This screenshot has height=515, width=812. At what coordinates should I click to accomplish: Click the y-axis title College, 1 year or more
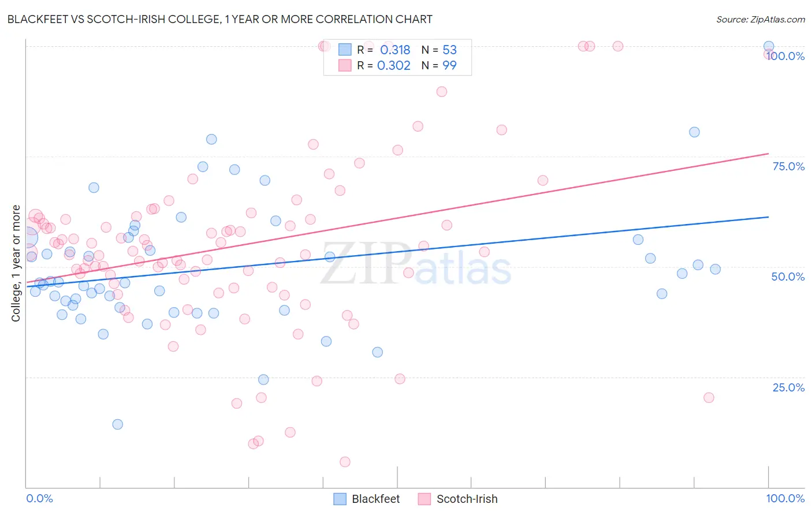16,263
